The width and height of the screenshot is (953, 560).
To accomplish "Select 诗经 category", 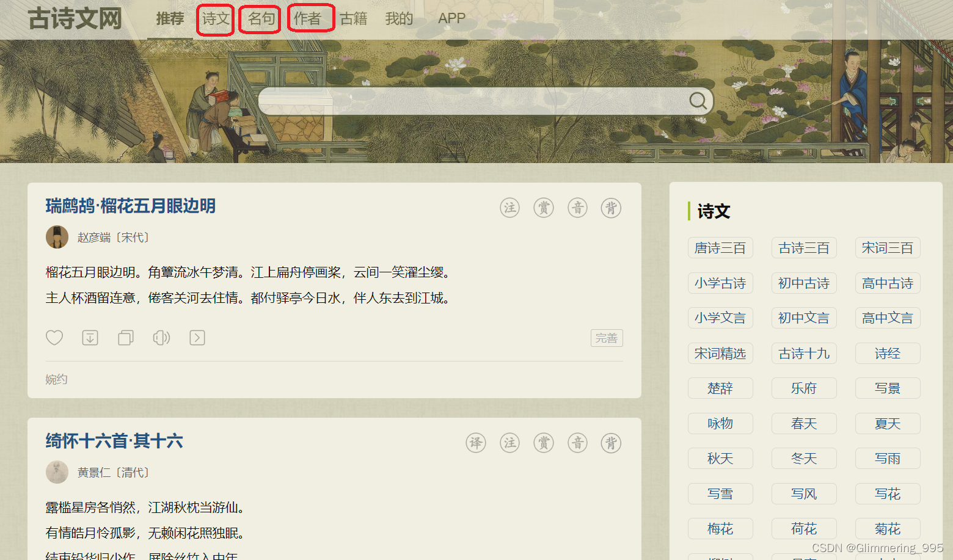I will (888, 354).
